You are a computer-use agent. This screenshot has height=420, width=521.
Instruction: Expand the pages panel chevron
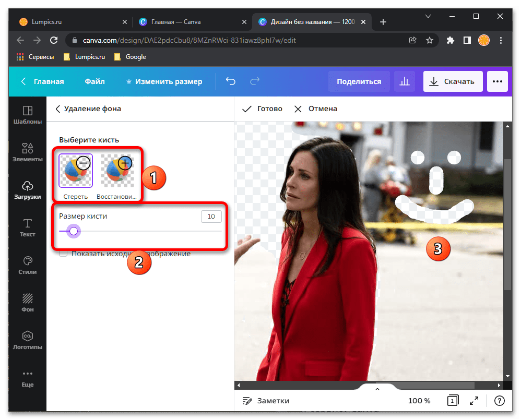[x=377, y=389]
